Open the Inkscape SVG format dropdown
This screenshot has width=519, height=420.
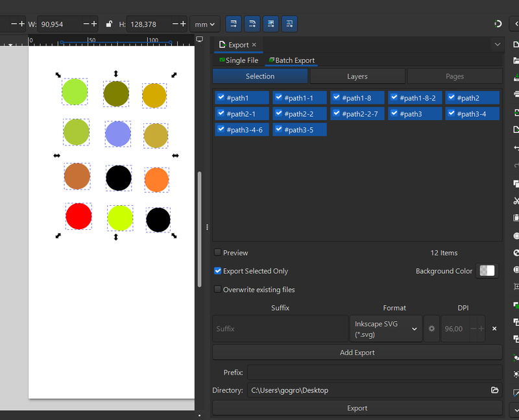pos(386,328)
